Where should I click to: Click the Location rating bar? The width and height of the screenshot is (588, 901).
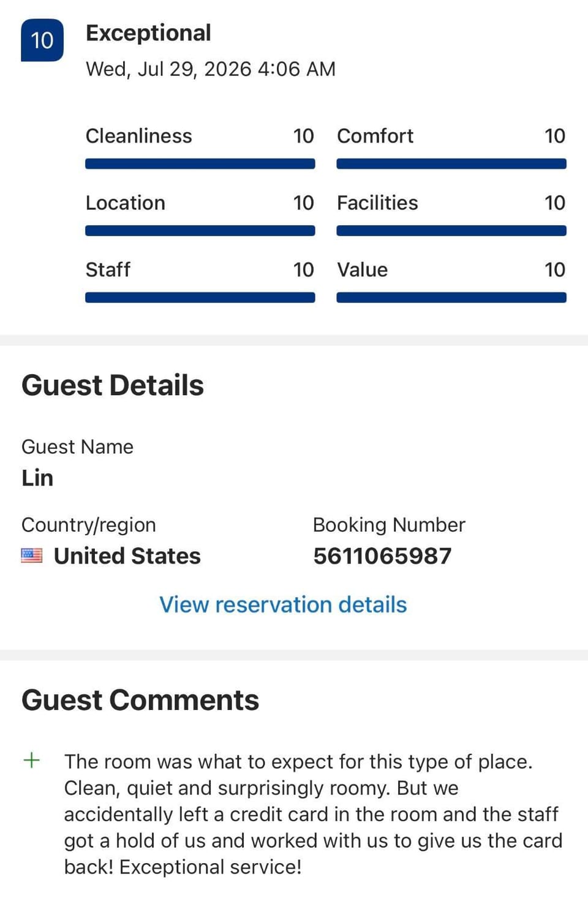pyautogui.click(x=200, y=230)
